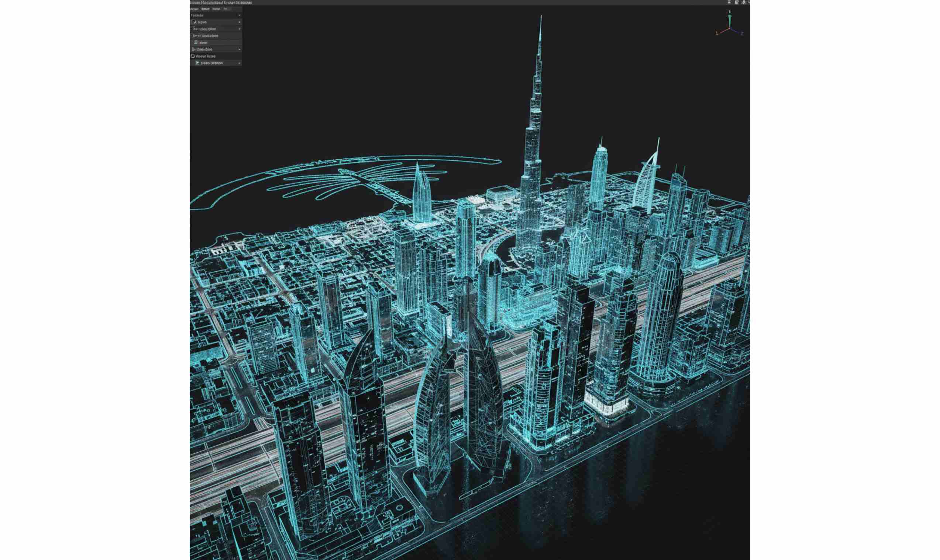Open the first menu item under the title bar
The image size is (940, 560).
[x=194, y=9]
